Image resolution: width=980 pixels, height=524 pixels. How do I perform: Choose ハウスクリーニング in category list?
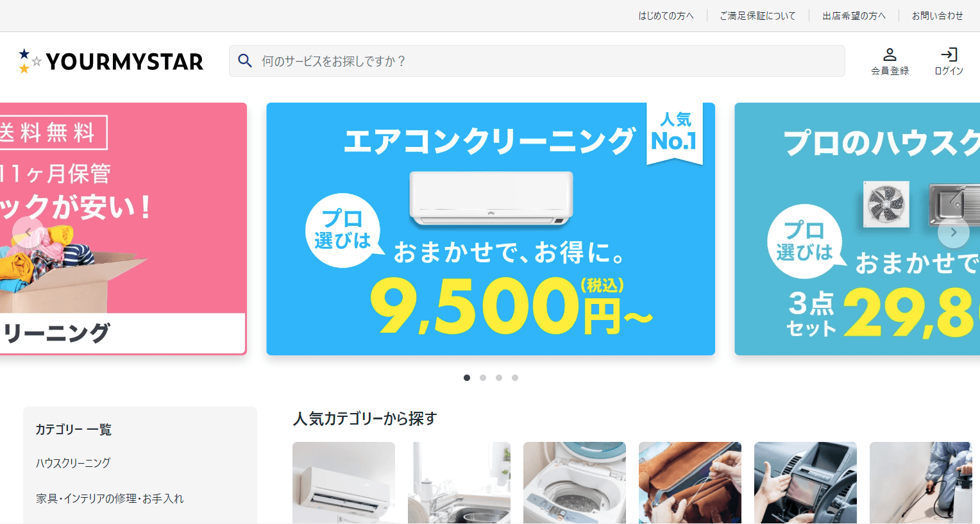pyautogui.click(x=73, y=462)
